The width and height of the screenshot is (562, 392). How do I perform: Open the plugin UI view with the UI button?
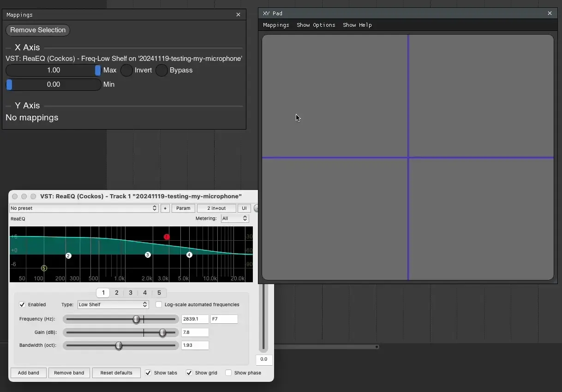(244, 208)
